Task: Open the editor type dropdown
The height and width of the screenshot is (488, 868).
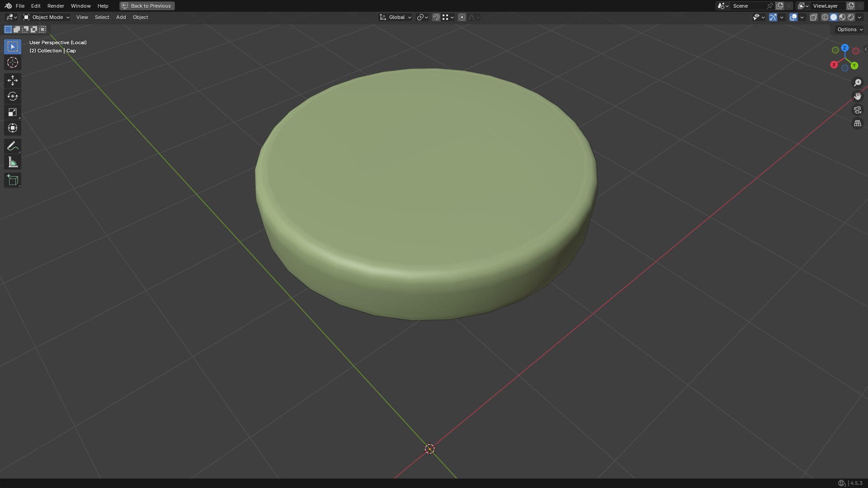Action: (x=11, y=17)
